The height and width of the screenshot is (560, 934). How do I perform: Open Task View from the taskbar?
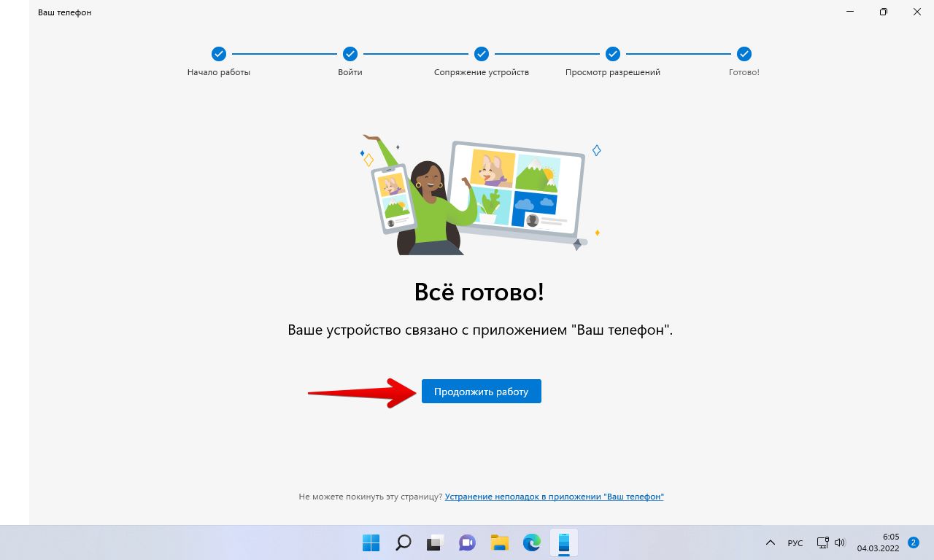coord(436,542)
